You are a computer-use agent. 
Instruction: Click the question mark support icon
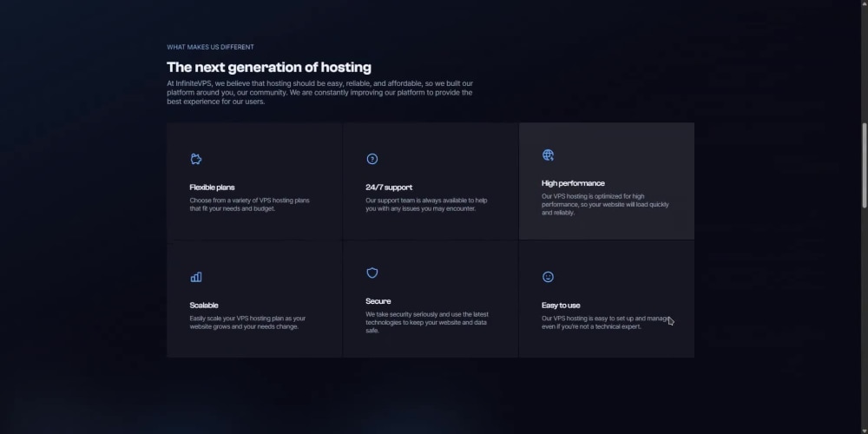[372, 159]
